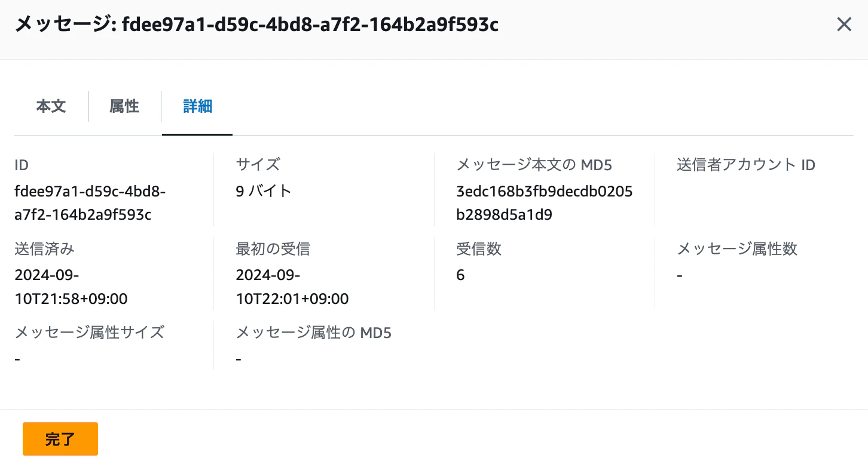Click the 受信数 value 6
Viewport: 868px width, 467px height.
[x=460, y=275]
